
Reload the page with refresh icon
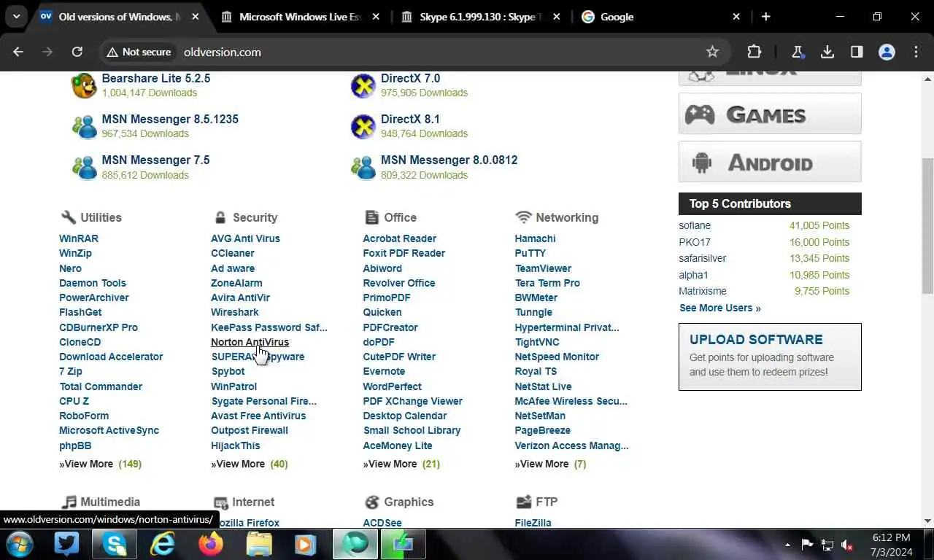[77, 52]
